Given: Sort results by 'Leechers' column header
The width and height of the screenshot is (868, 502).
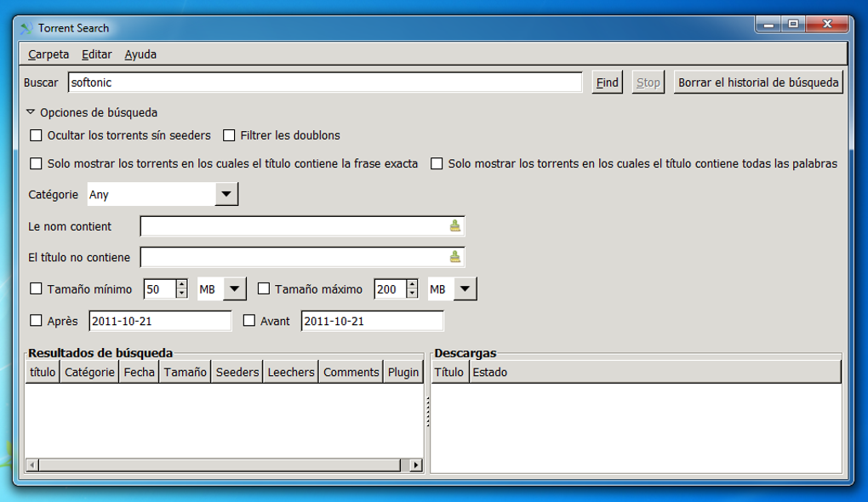Looking at the screenshot, I should pyautogui.click(x=291, y=372).
